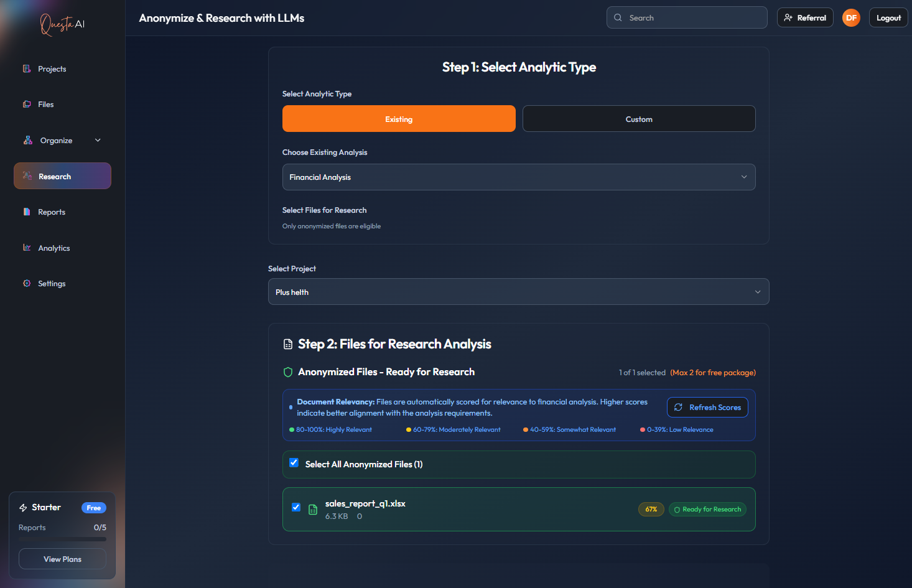The height and width of the screenshot is (588, 912).
Task: Select the Existing analytic type tab
Action: pos(398,119)
